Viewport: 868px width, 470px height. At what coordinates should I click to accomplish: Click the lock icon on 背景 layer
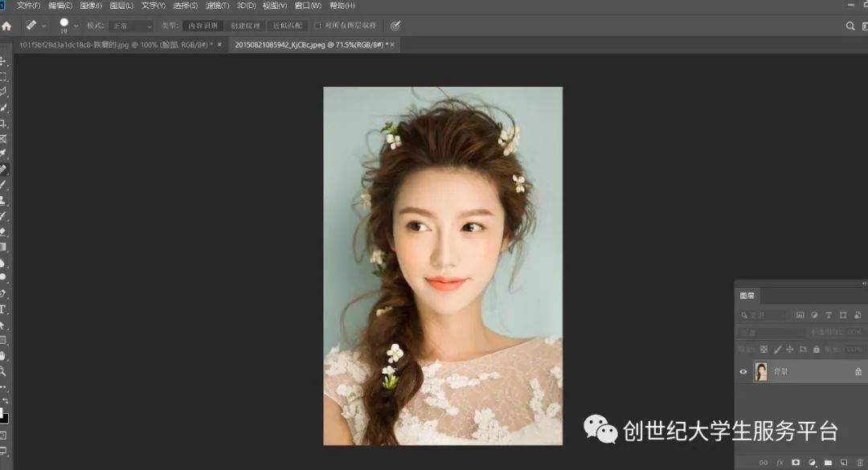(x=858, y=372)
